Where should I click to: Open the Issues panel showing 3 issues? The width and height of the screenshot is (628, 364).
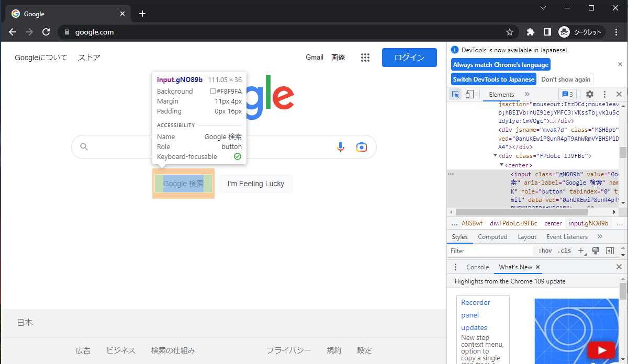click(x=567, y=94)
